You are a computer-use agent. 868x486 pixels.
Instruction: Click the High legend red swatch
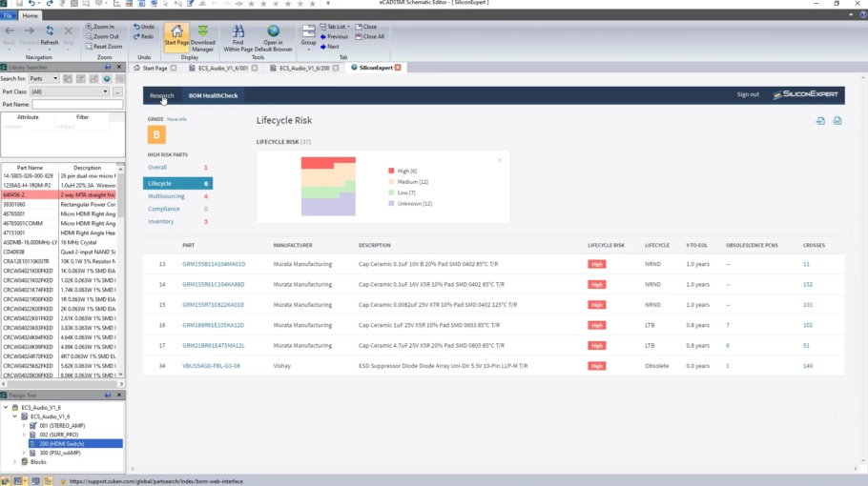click(391, 171)
